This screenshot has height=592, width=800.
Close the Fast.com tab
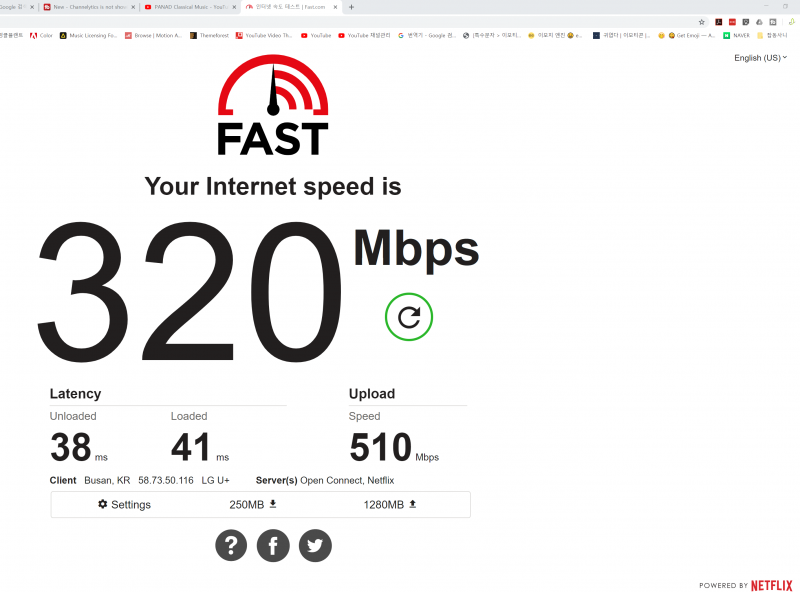click(336, 7)
